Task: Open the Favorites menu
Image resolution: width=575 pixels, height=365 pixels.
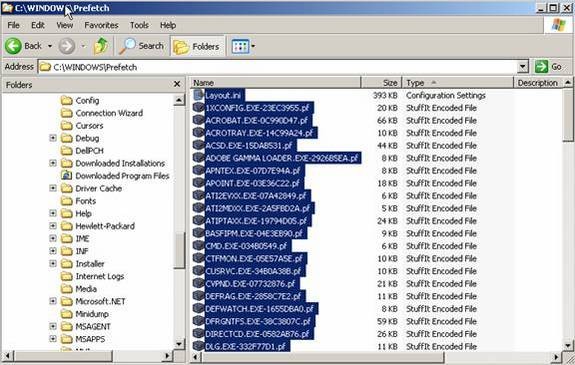Action: coord(101,25)
